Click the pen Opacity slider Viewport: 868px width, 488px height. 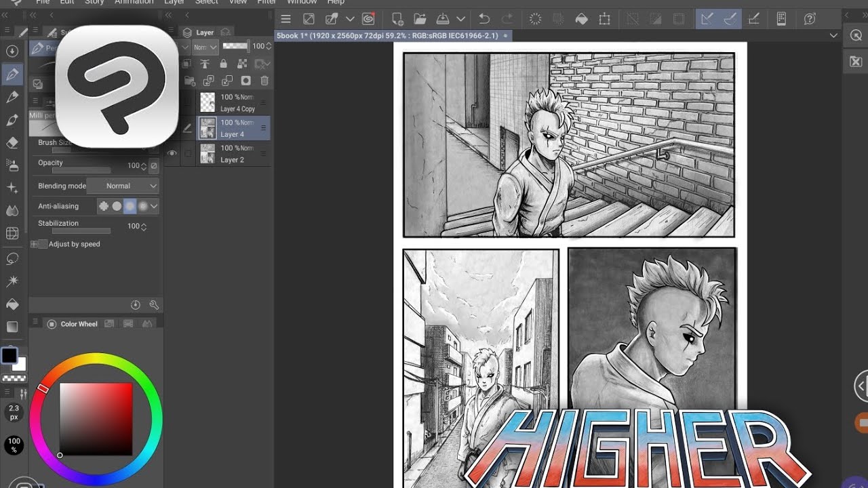(81, 171)
